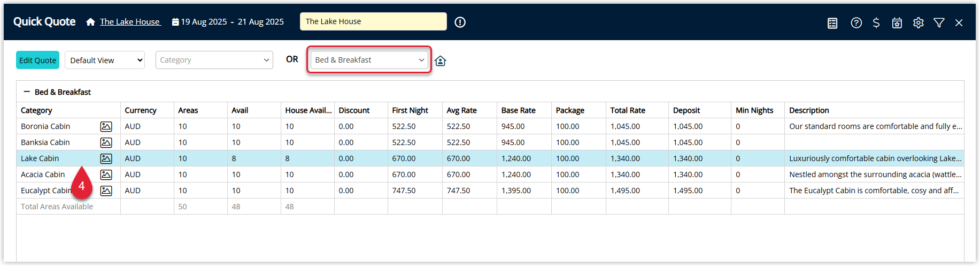Click Acacia Cabin description starting Nestled amongst
Image resolution: width=980 pixels, height=266 pixels.
[875, 174]
